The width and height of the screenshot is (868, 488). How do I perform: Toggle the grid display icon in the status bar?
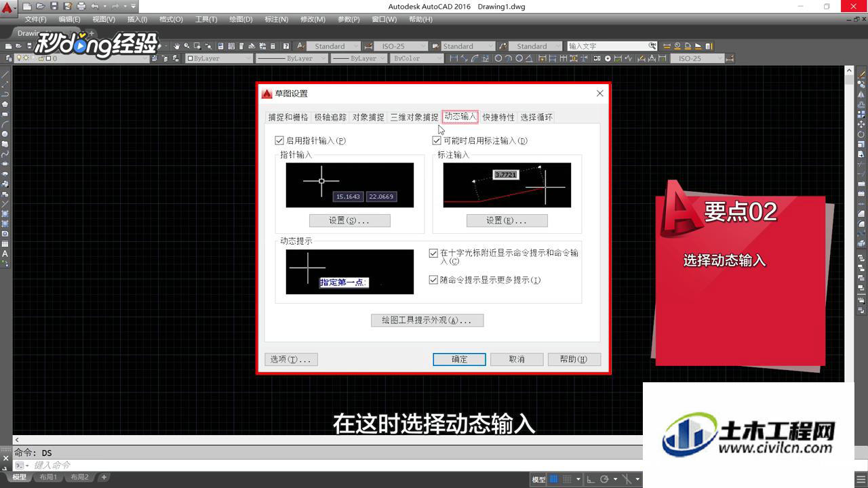click(553, 479)
